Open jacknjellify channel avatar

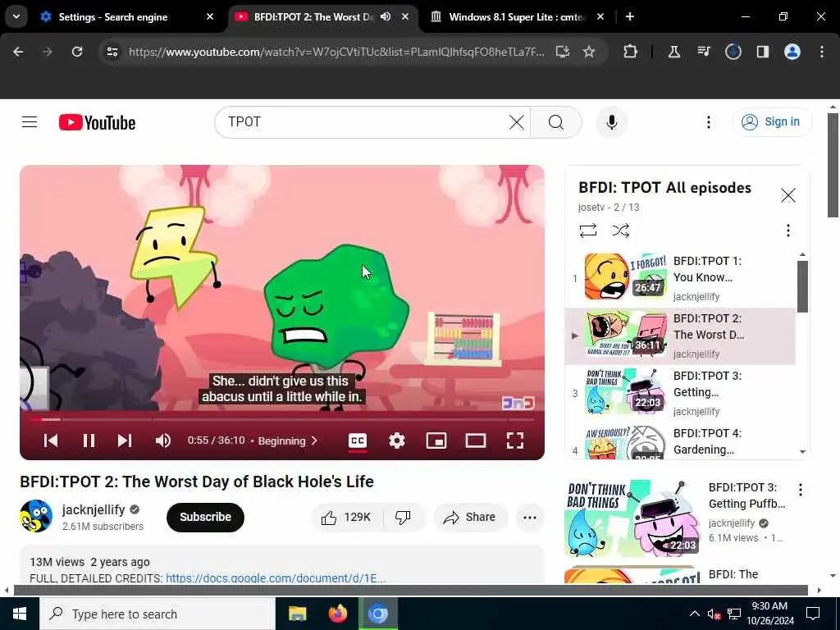click(x=36, y=516)
